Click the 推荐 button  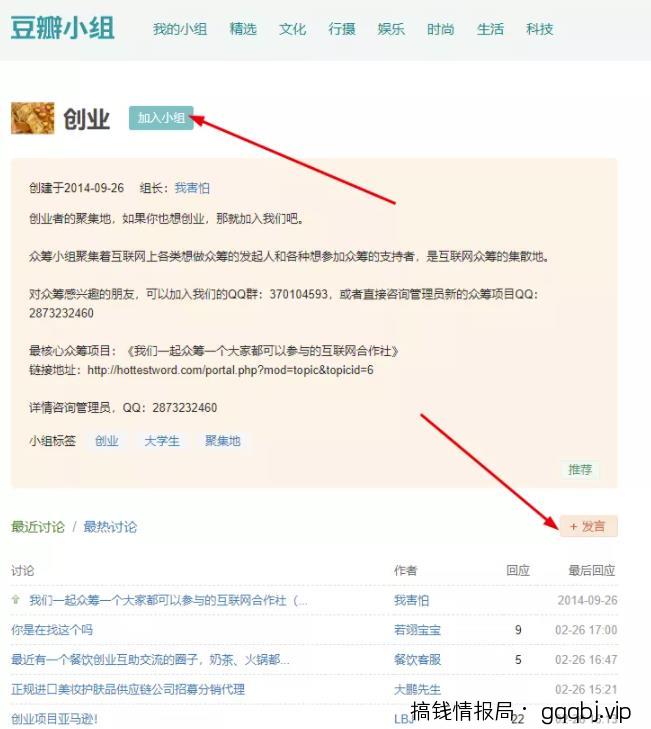click(580, 470)
